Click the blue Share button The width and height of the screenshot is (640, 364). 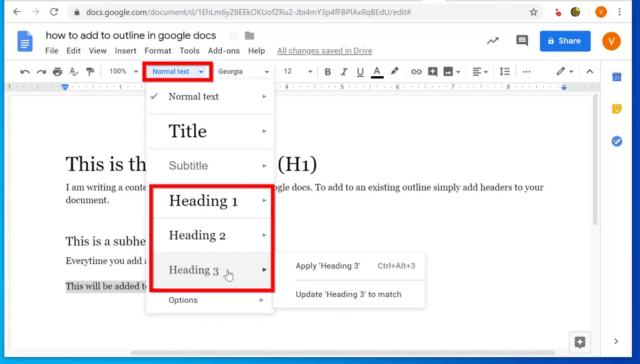click(565, 41)
